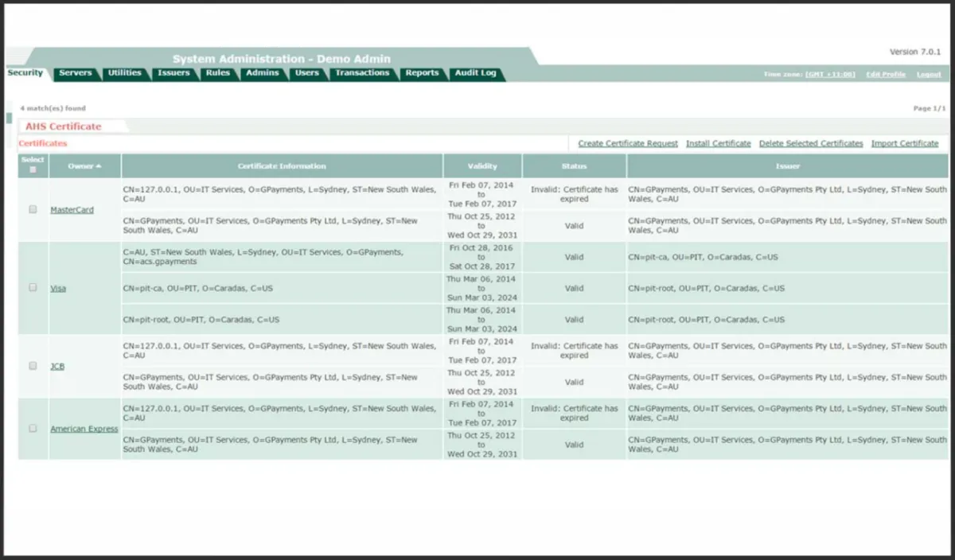Viewport: 955px width, 560px height.
Task: Open the Users tab
Action: point(307,73)
